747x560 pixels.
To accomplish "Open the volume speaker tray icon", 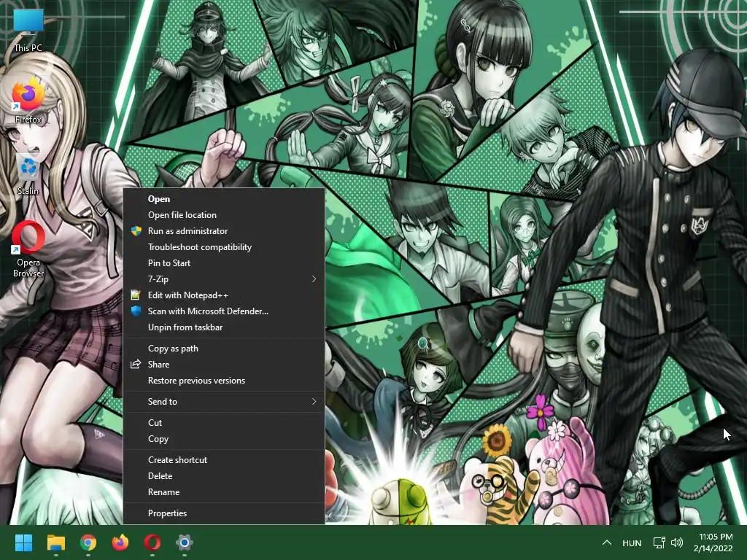I will click(677, 542).
